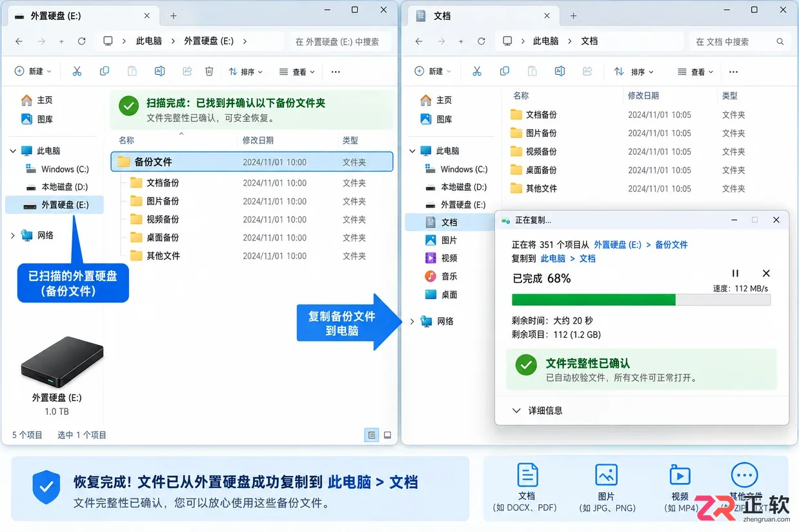The width and height of the screenshot is (799, 532).
Task: Click the copy icon in the 外置硬盘 window toolbar
Action: click(105, 72)
